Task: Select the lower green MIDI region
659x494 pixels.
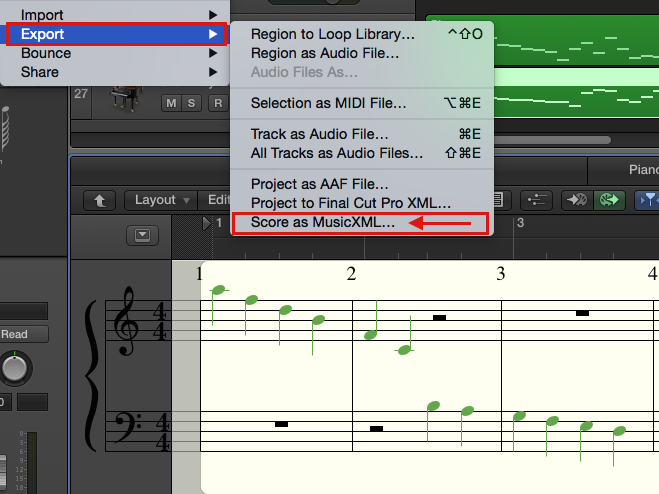Action: [576, 93]
